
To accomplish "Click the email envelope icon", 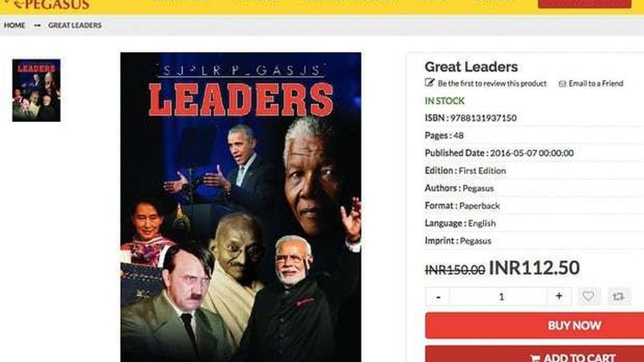I will point(562,84).
